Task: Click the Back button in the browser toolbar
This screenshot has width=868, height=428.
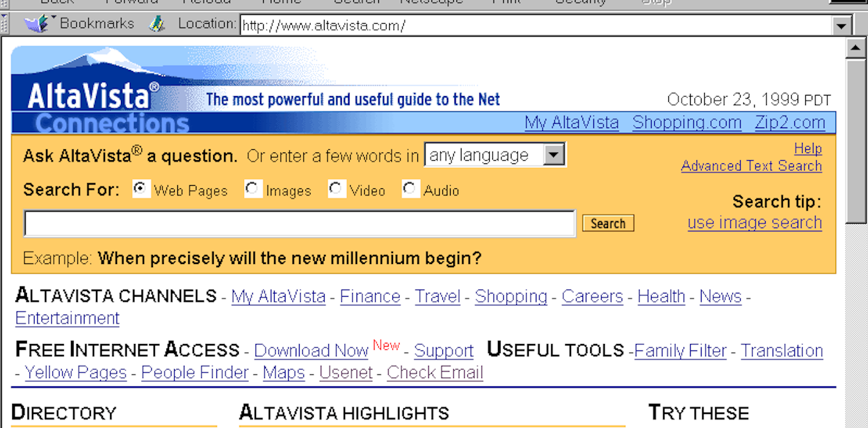Action: pos(56,3)
